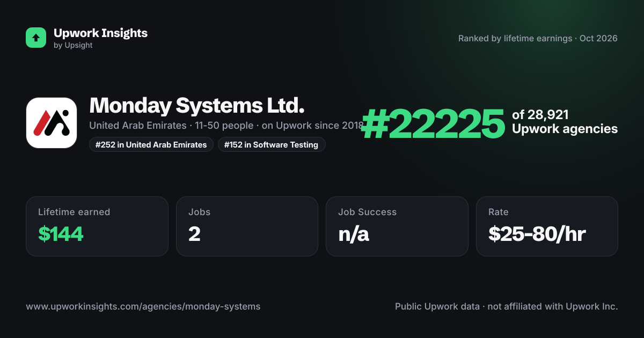Viewport: 644px width, 338px height.
Task: Click the #22225 rank number
Action: pyautogui.click(x=434, y=123)
